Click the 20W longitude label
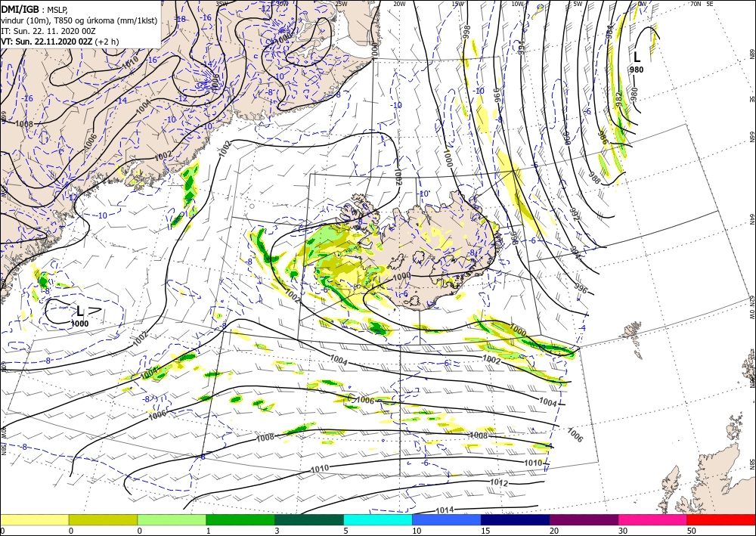The width and height of the screenshot is (756, 536). click(x=399, y=4)
